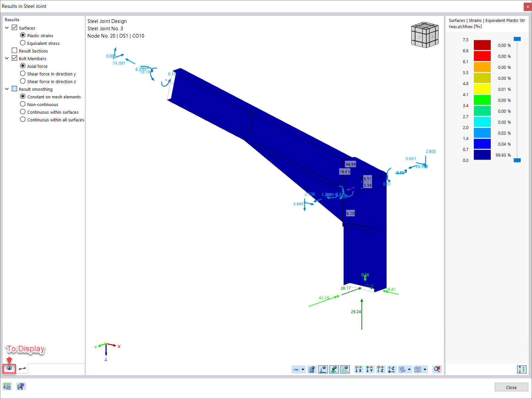Select Constant on mesh elements option

(23, 96)
